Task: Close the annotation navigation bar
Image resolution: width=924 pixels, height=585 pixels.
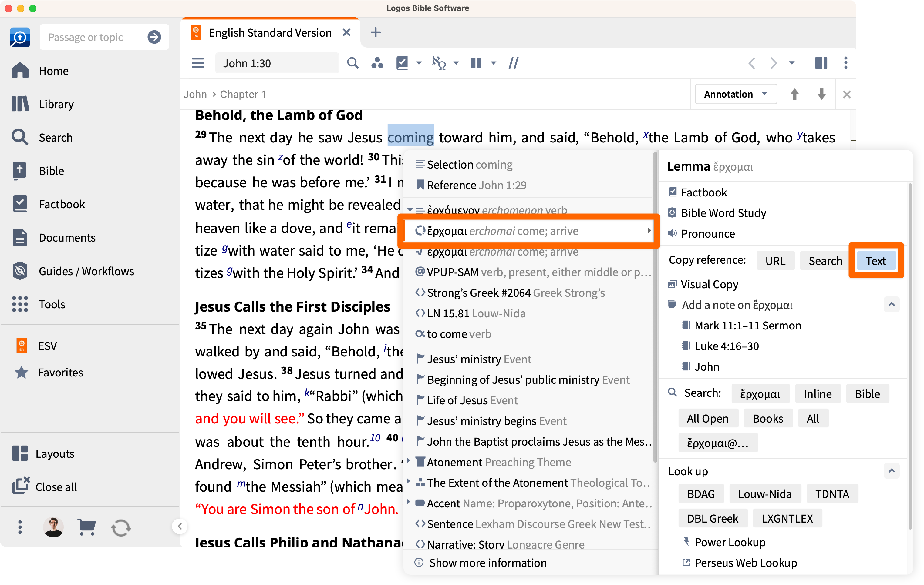Action: pyautogui.click(x=847, y=94)
